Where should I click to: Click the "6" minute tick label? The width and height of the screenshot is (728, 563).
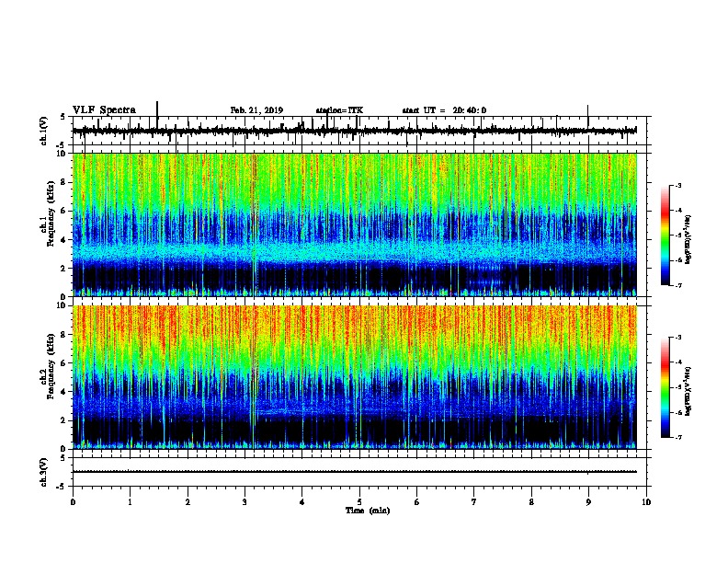click(416, 502)
